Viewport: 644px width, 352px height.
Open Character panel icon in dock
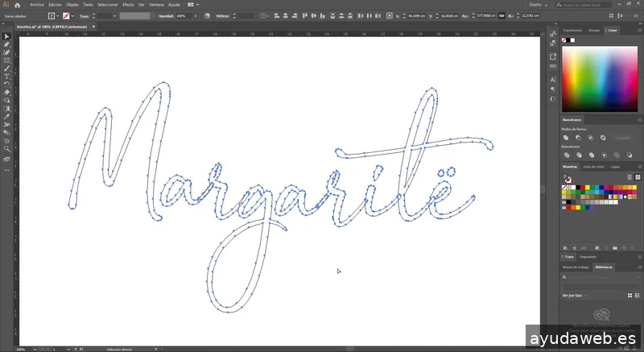(553, 80)
